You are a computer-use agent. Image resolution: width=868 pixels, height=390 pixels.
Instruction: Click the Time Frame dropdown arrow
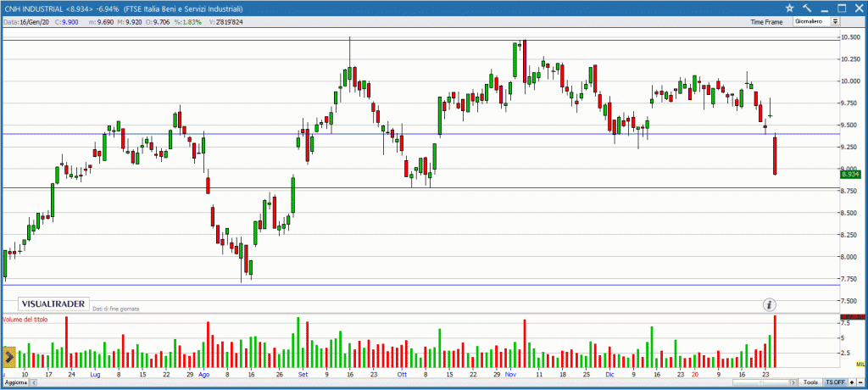click(x=835, y=21)
